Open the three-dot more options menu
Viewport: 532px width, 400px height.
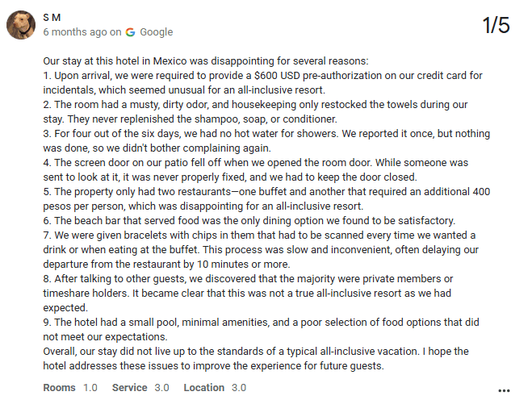(505, 390)
